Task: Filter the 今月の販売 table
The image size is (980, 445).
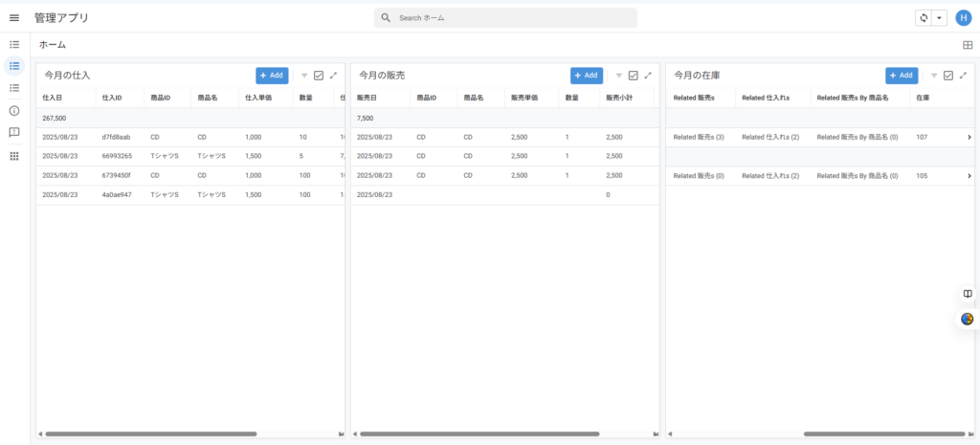Action: click(x=619, y=76)
